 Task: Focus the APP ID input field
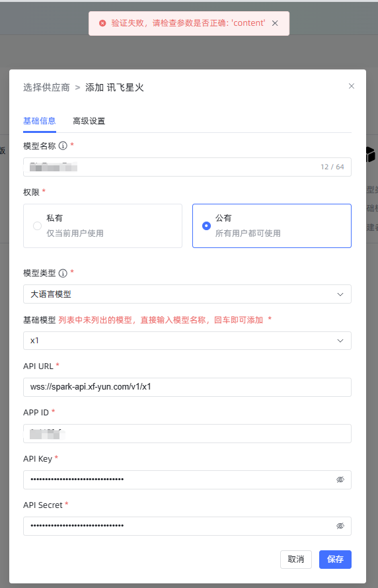tap(187, 433)
